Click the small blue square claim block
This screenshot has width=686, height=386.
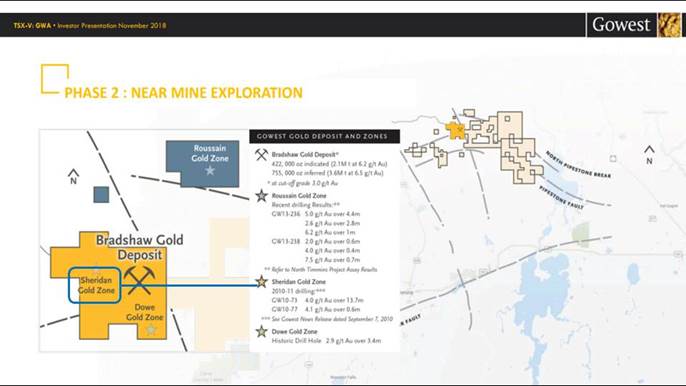point(101,195)
